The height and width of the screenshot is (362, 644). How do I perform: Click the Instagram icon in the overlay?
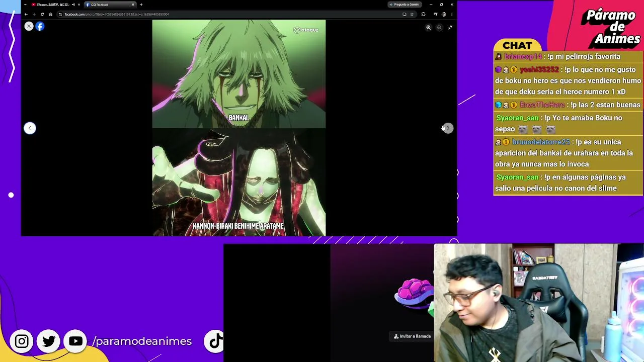tap(22, 341)
